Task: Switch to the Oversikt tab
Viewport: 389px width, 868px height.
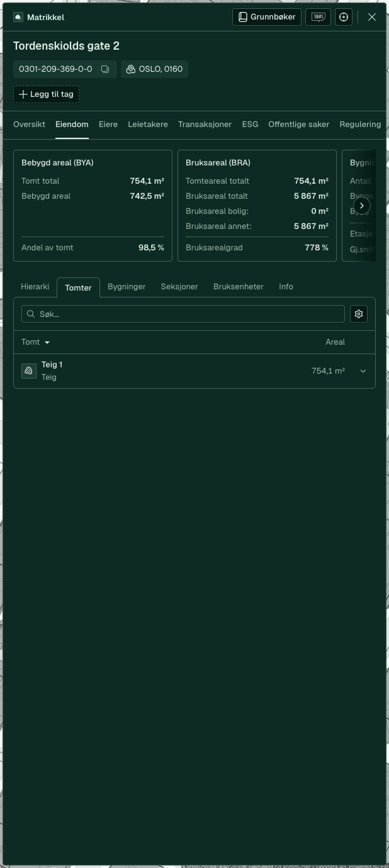Action: [29, 125]
